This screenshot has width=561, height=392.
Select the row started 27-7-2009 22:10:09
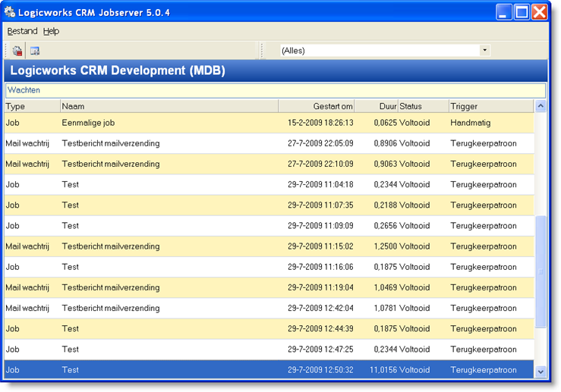pyautogui.click(x=269, y=164)
